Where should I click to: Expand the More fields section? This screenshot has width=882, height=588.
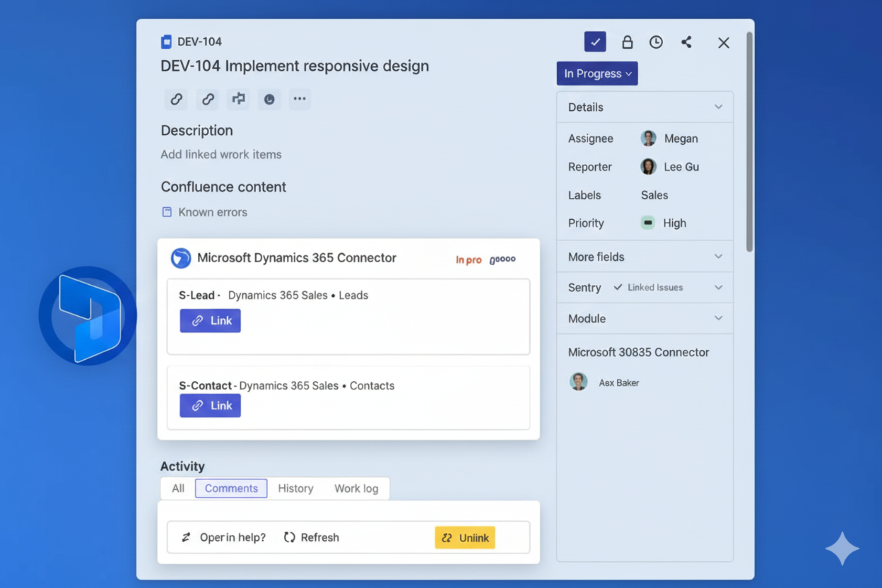[x=718, y=256]
